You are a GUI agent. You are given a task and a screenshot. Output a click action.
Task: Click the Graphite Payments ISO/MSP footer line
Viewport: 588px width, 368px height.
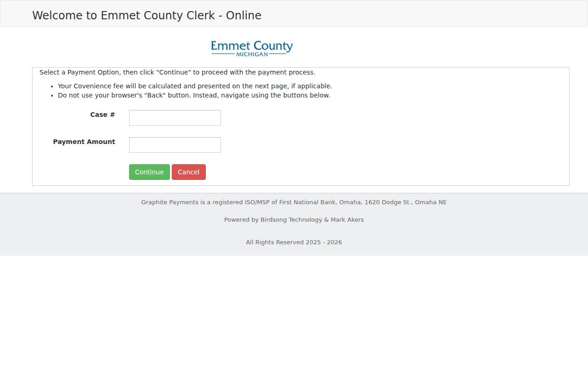click(x=294, y=202)
